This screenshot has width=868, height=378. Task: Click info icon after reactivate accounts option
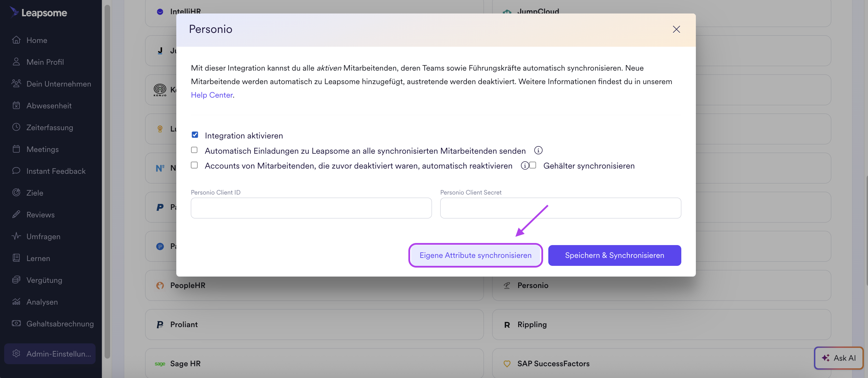(525, 165)
